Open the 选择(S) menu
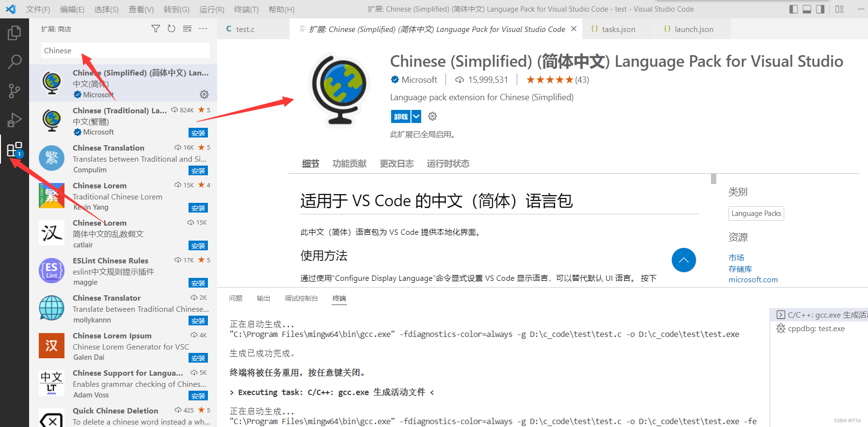 tap(106, 9)
